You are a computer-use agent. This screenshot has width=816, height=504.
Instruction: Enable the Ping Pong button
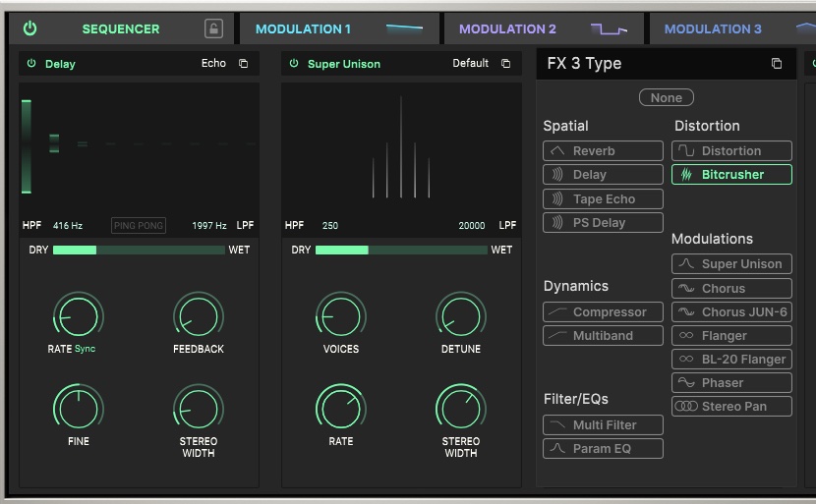(139, 226)
